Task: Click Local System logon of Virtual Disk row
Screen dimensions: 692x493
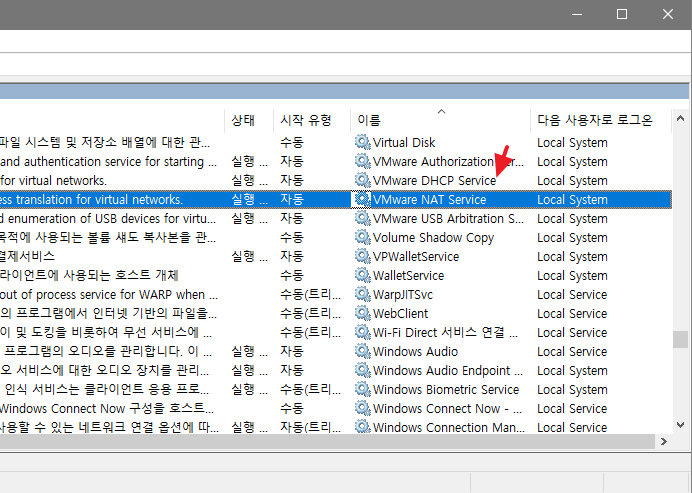Action: [x=572, y=143]
